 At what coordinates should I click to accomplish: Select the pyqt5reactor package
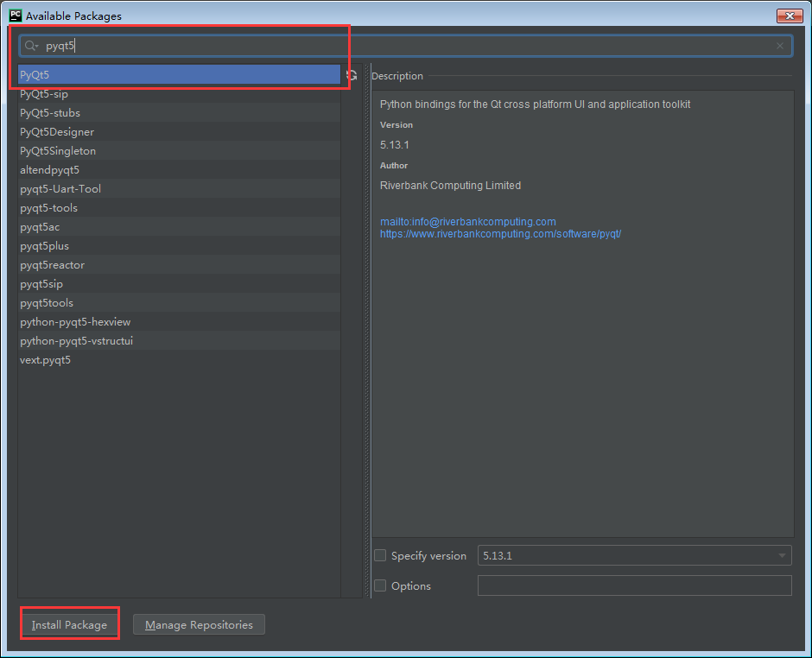tap(179, 265)
